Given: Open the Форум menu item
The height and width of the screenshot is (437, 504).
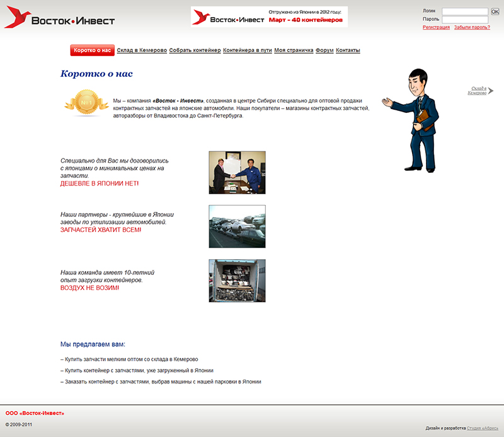Looking at the screenshot, I should pos(324,50).
